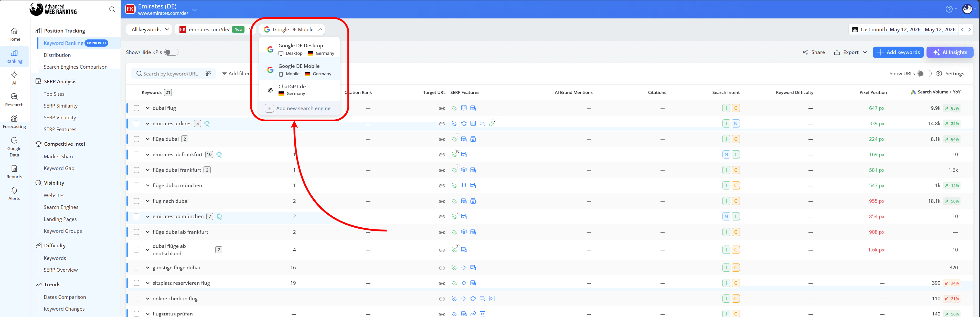The width and height of the screenshot is (980, 317).
Task: Open the Research sidebar icon
Action: [14, 100]
